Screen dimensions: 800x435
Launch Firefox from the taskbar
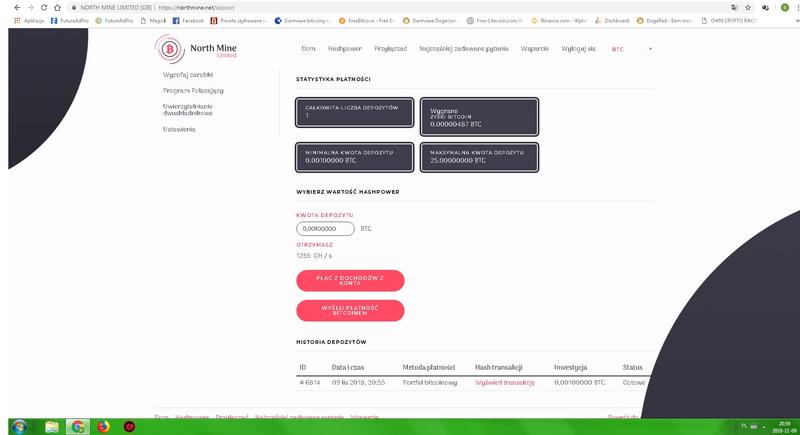click(x=104, y=426)
